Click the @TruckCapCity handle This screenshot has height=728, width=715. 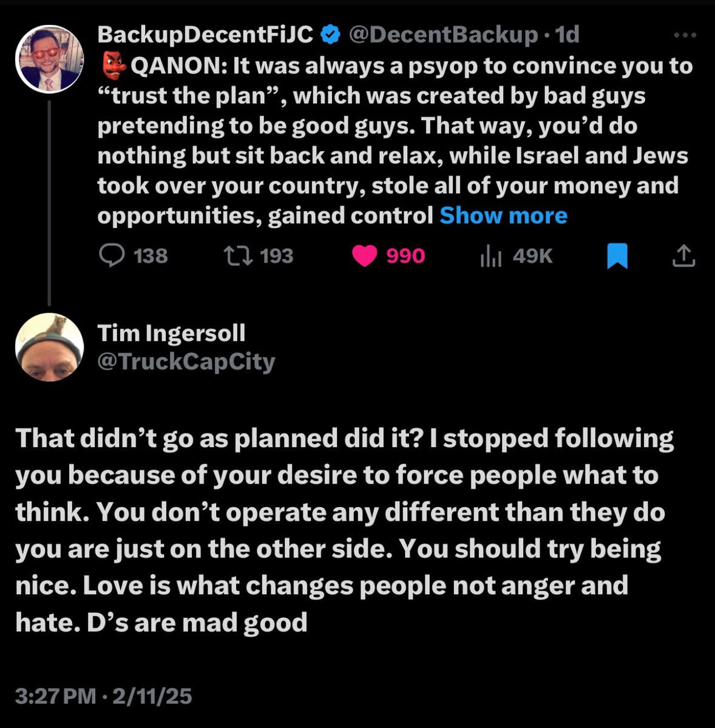[x=186, y=362]
